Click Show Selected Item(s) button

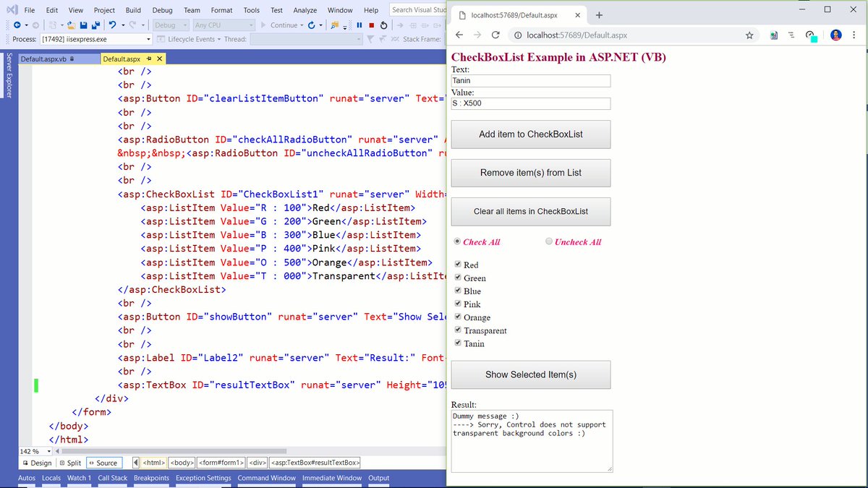pos(531,374)
